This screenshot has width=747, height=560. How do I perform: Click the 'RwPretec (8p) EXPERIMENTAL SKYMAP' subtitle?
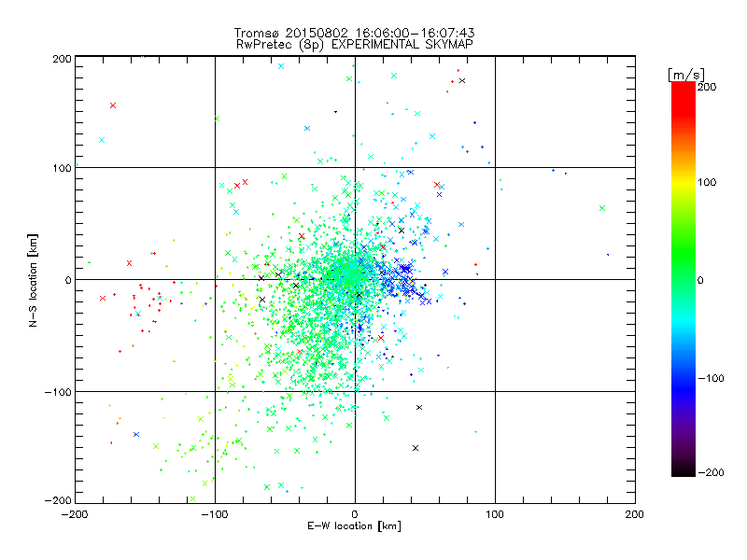355,45
